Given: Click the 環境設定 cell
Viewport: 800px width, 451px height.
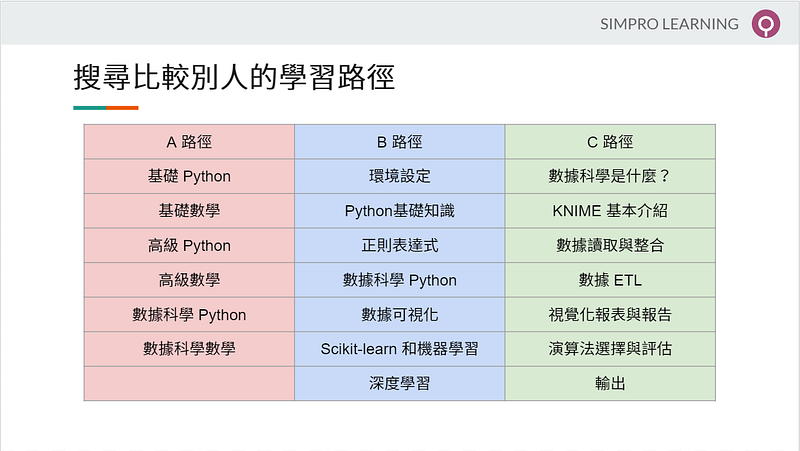Looking at the screenshot, I should tap(399, 176).
